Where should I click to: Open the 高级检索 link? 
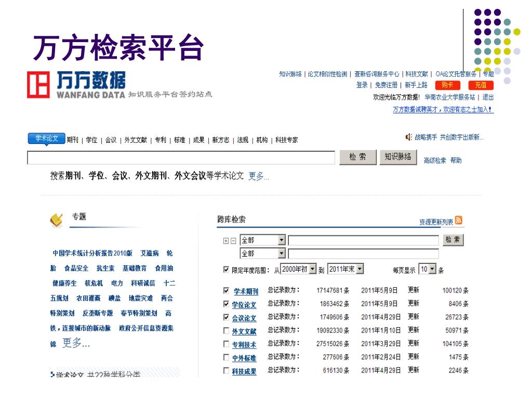click(435, 161)
